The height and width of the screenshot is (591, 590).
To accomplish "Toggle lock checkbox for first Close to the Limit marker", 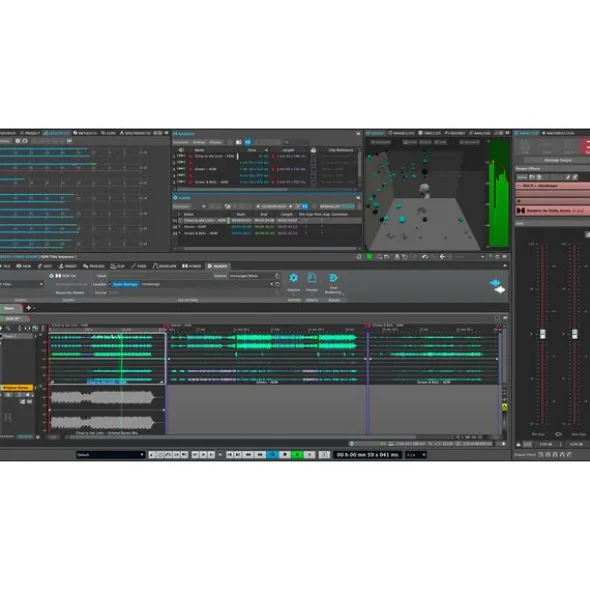I will pyautogui.click(x=313, y=156).
